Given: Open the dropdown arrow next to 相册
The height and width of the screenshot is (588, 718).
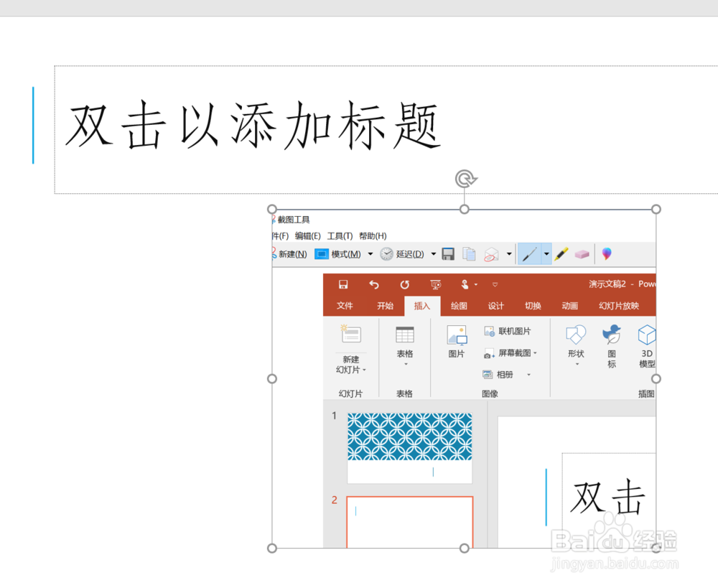Looking at the screenshot, I should (x=529, y=375).
